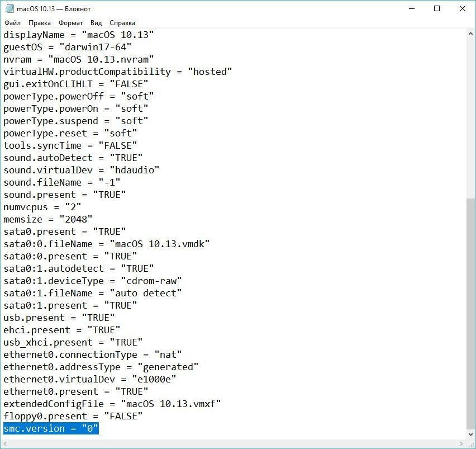Screen dimensions: 476x449
Task: Click the floppy0.present = "FALSE" line
Action: 73,416
